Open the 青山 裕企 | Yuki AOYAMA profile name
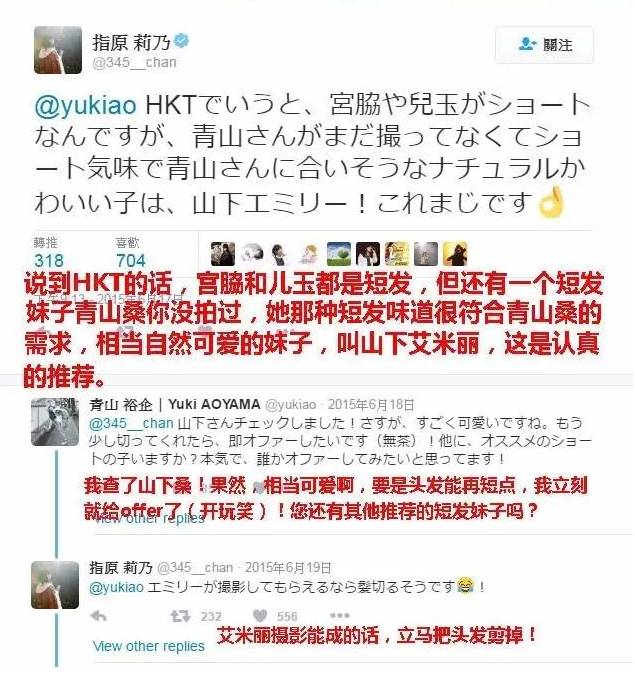Screen dimensions: 635x676 (175, 404)
